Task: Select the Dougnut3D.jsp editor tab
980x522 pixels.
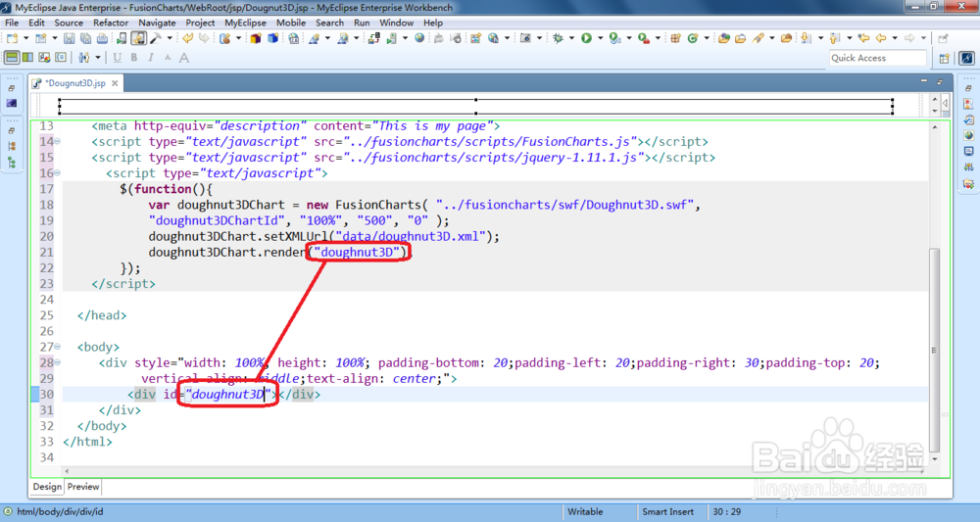Action: 75,83
